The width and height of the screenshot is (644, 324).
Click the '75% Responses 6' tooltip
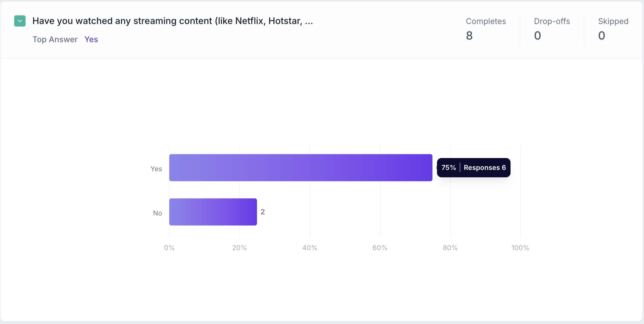coord(473,168)
